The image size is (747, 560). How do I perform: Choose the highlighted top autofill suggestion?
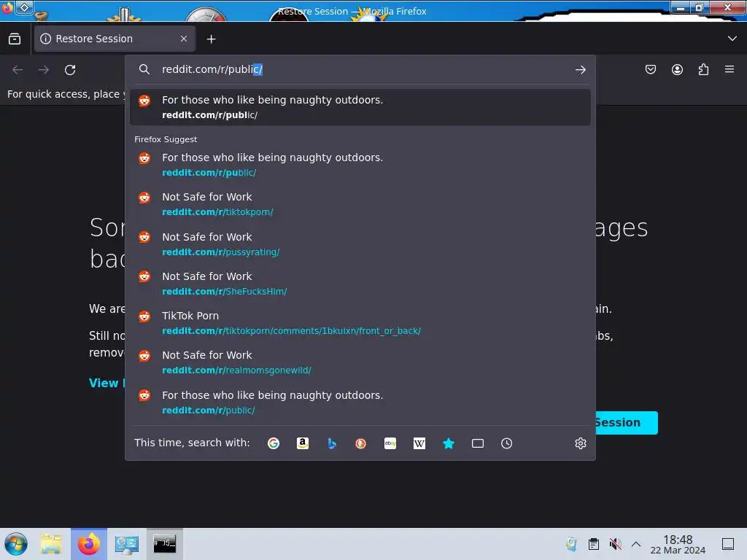[x=360, y=107]
